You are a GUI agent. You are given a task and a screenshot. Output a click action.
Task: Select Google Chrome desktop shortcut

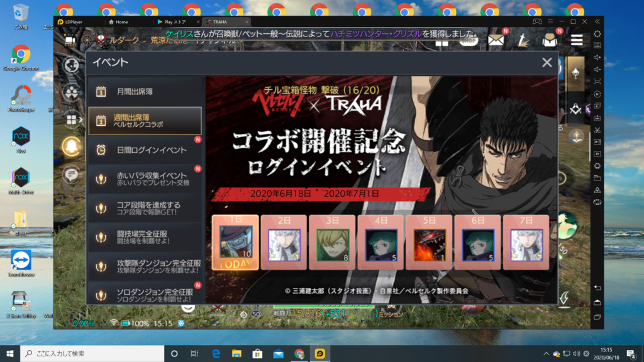[x=21, y=58]
